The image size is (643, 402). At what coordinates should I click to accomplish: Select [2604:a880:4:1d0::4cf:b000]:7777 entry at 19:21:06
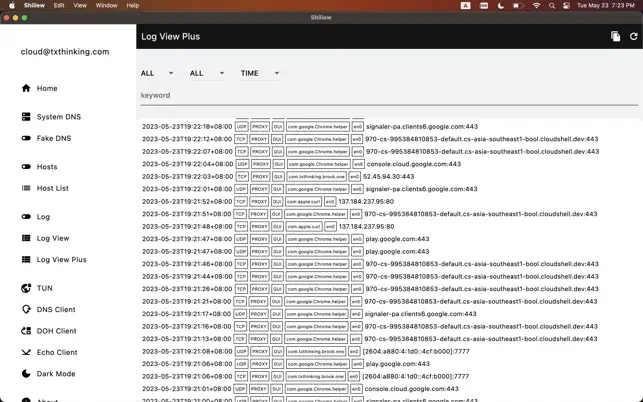pos(415,376)
